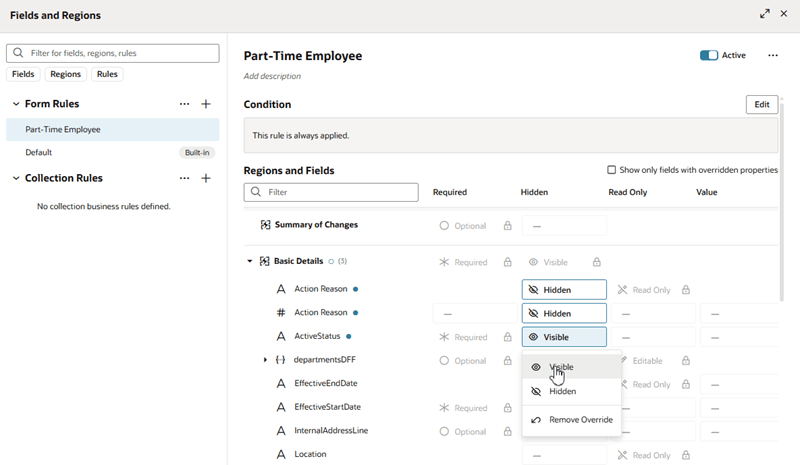The height and width of the screenshot is (465, 800).
Task: Choose Hidden from the dropdown menu
Action: pos(562,392)
